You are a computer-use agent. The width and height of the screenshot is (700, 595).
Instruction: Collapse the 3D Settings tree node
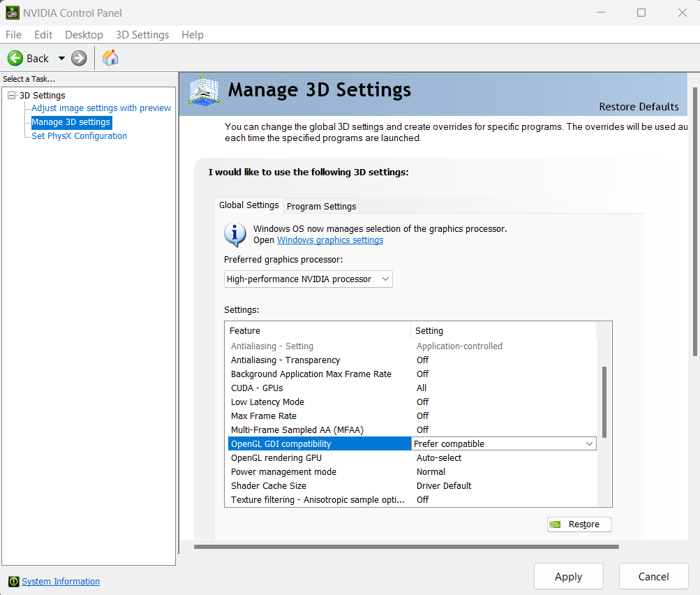tap(12, 95)
